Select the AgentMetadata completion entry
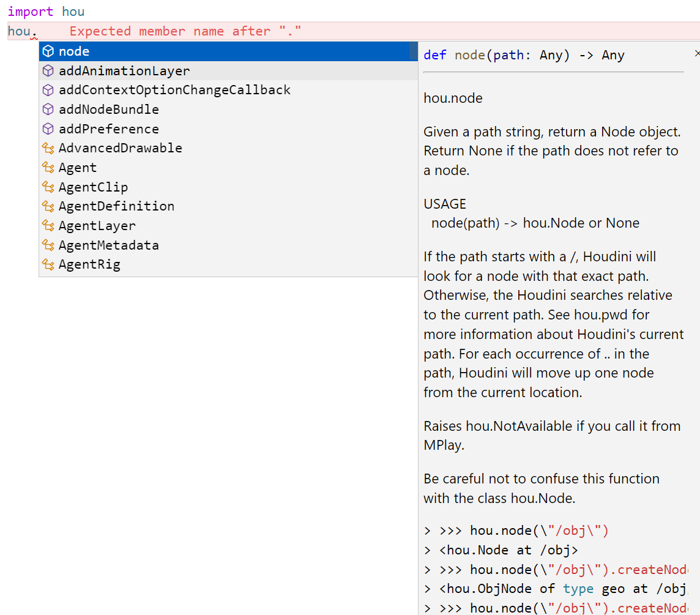 tap(108, 245)
